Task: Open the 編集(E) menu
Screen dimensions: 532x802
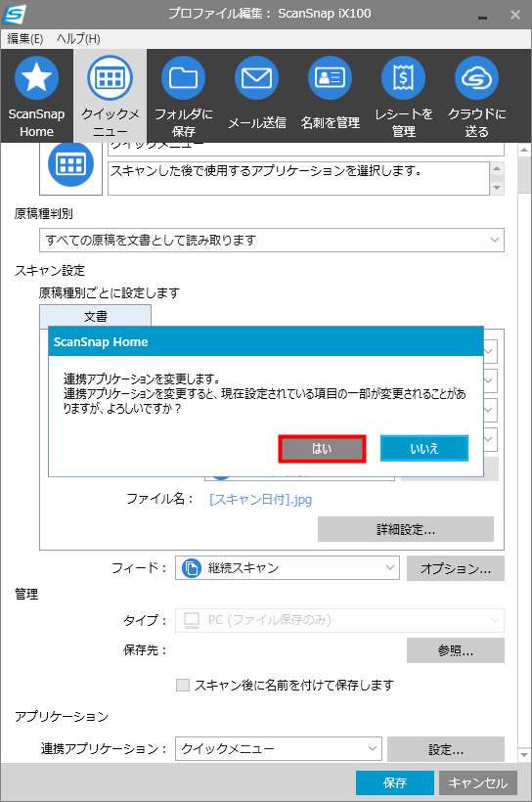Action: tap(24, 39)
